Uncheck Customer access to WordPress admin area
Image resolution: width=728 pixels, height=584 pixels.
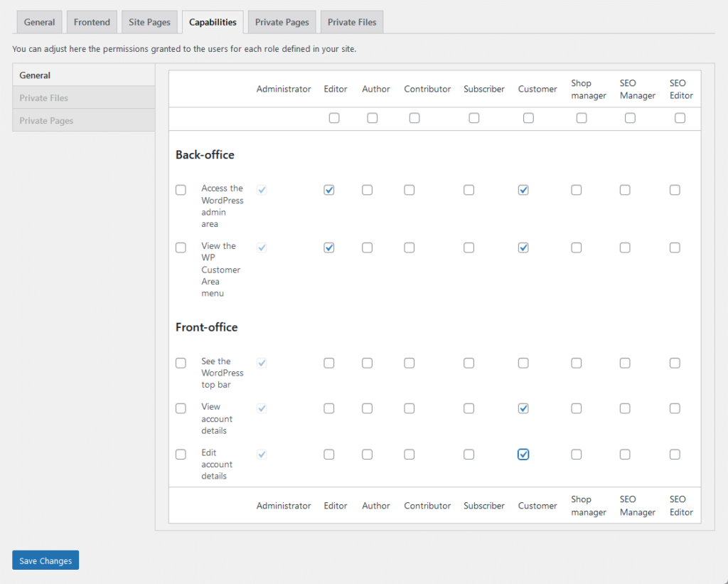523,190
